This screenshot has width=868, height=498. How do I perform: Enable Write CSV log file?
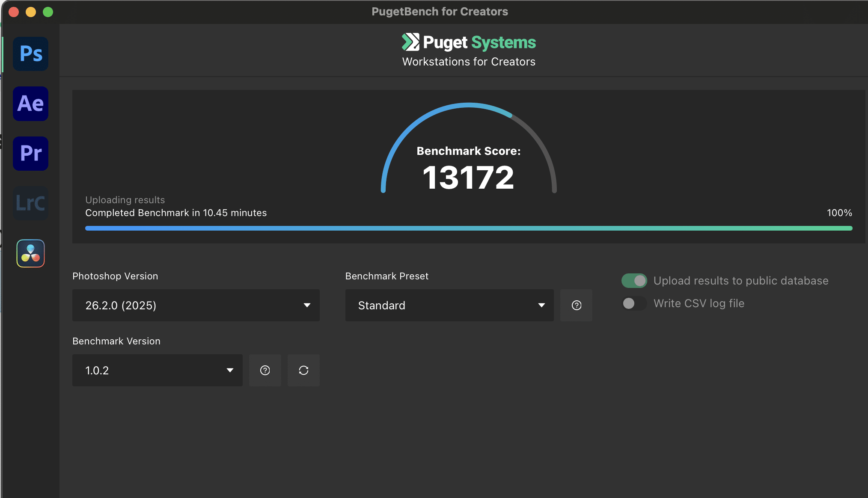tap(634, 303)
